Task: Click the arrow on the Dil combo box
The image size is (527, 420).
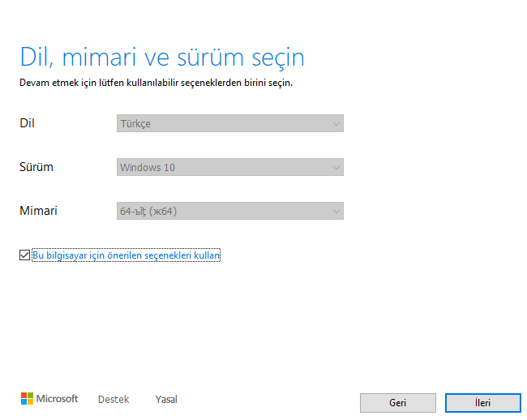Action: pyautogui.click(x=336, y=123)
